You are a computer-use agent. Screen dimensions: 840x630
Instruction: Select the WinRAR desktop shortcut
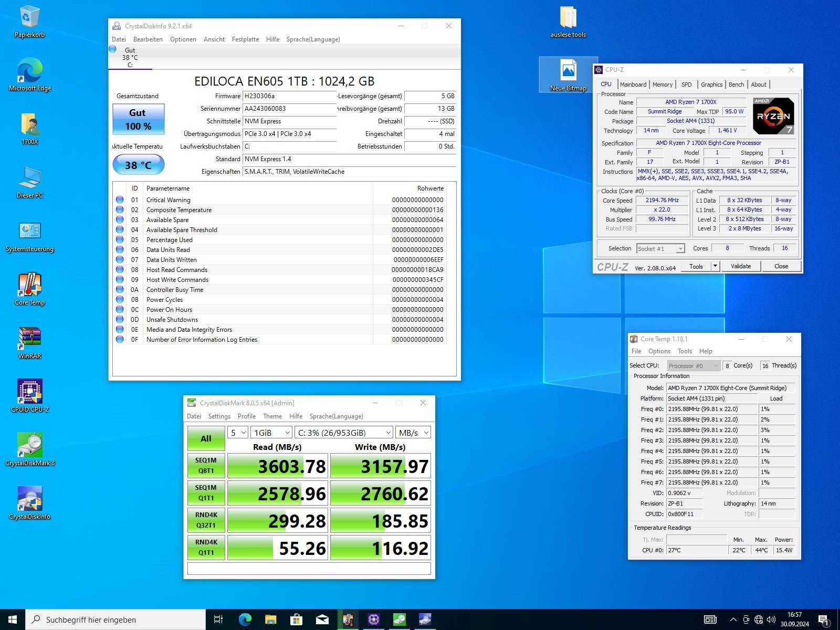[x=29, y=343]
